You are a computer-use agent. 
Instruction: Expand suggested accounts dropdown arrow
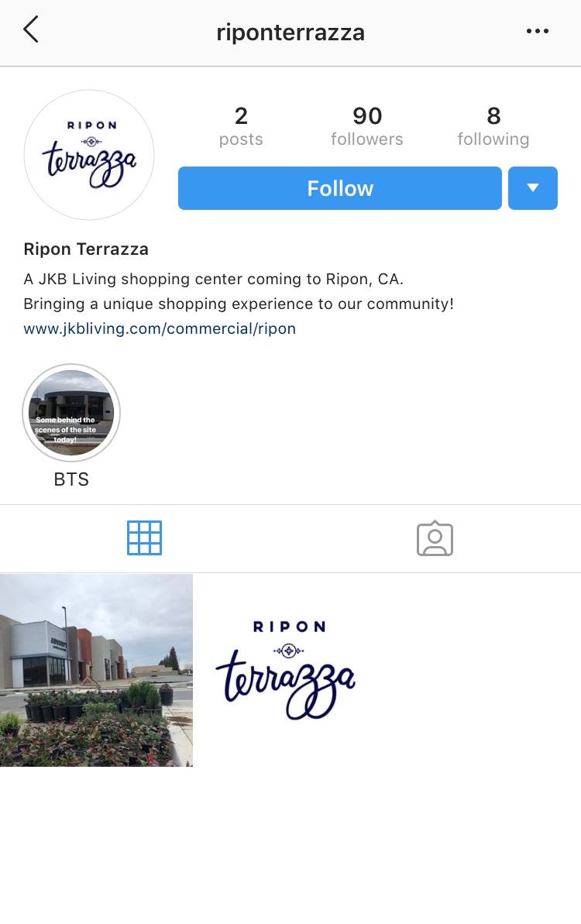[533, 188]
